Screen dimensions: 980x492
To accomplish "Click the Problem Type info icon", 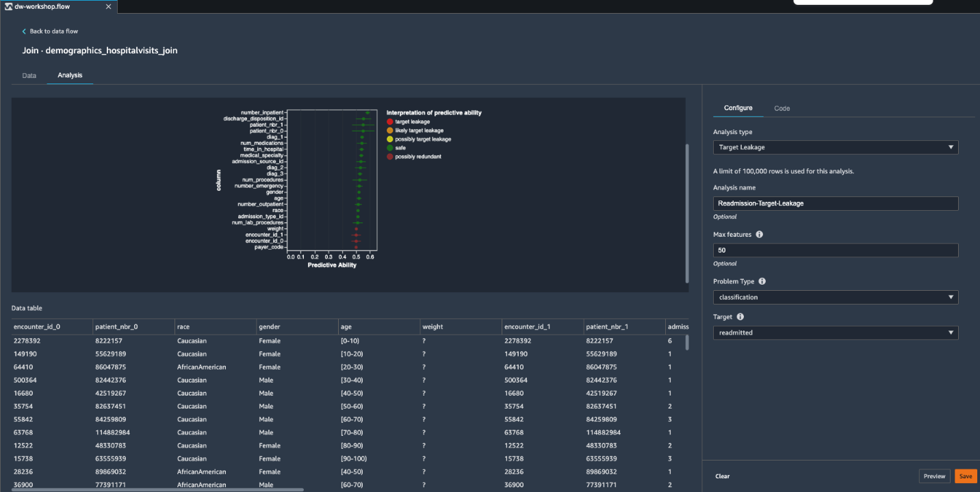I will (x=762, y=281).
